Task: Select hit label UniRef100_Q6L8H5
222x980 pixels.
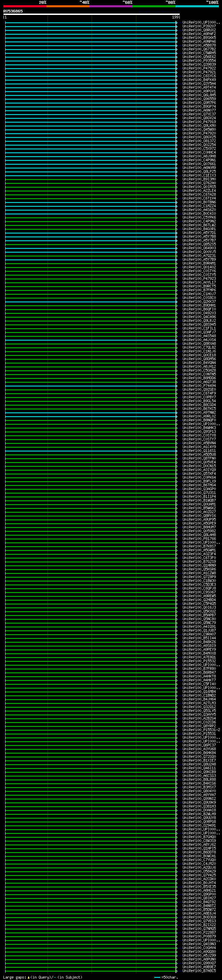Action: [199, 95]
